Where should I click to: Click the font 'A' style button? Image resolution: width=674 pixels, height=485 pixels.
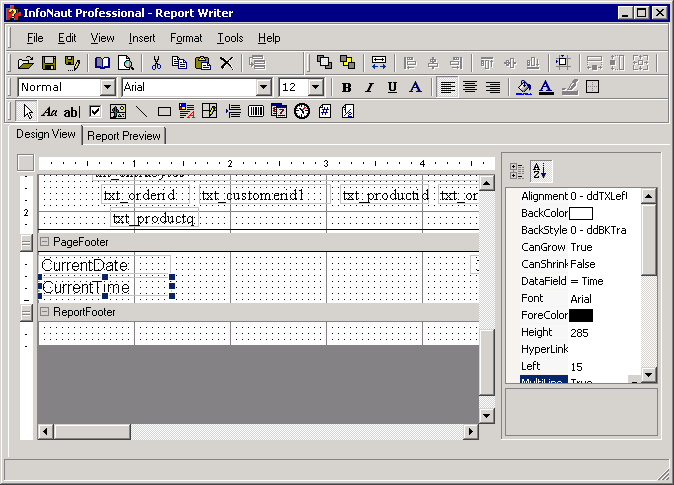(415, 87)
